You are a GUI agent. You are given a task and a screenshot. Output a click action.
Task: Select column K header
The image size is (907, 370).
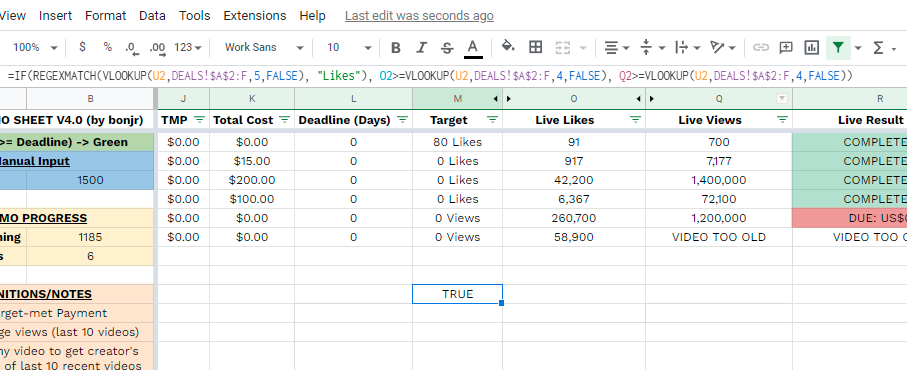pos(252,99)
